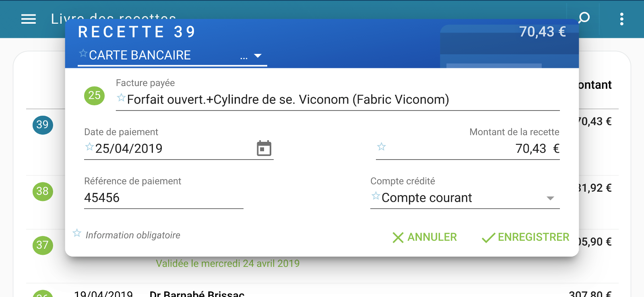Image resolution: width=644 pixels, height=297 pixels.
Task: Toggle the star beside Compte courant
Action: point(376,197)
